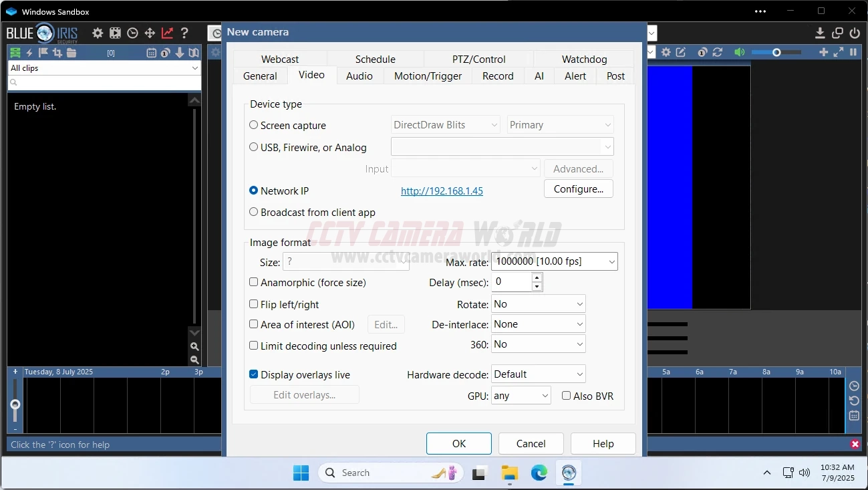This screenshot has height=490, width=868.
Task: Open the clips viewer film icon
Action: point(115,32)
